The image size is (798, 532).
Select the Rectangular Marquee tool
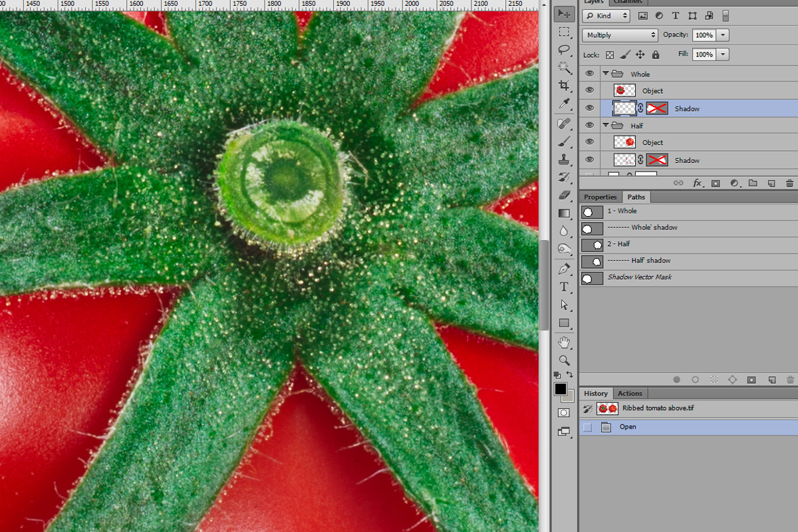[x=565, y=31]
